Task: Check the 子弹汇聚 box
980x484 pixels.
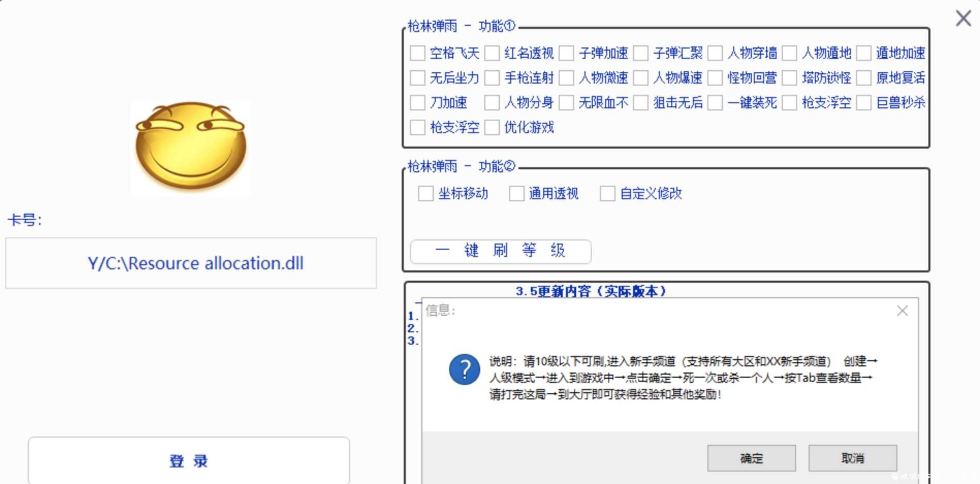Action: pos(640,53)
